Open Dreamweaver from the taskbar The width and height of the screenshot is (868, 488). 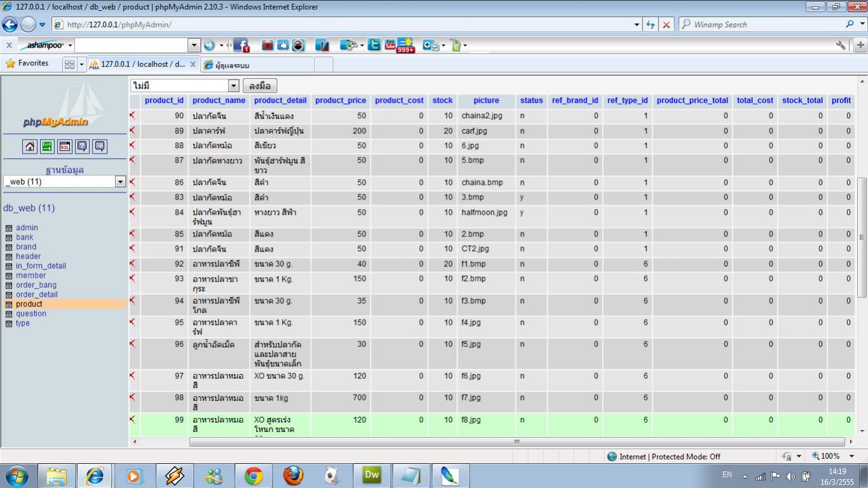coord(372,475)
